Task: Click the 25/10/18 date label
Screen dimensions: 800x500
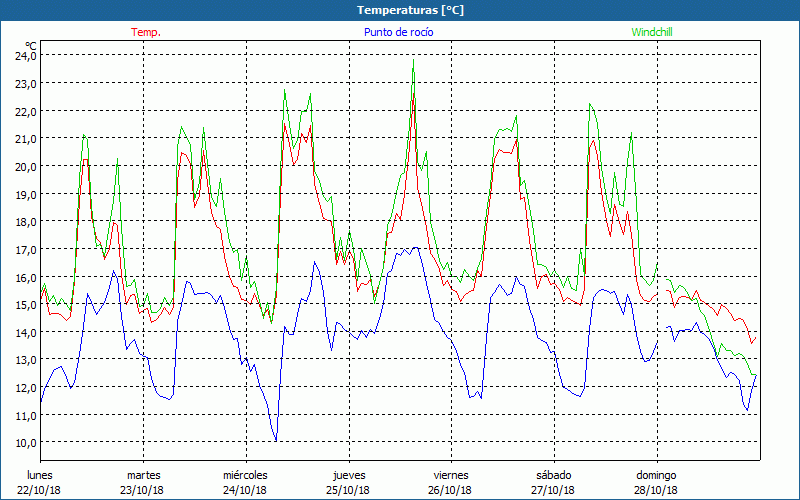Action: (348, 490)
